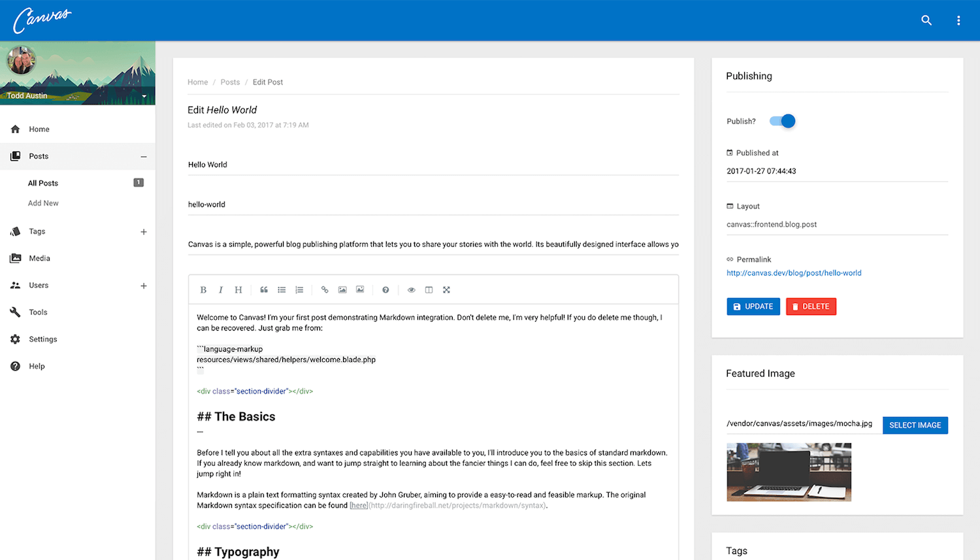The width and height of the screenshot is (980, 560).
Task: Open the markdown guide question-mark icon
Action: 385,289
